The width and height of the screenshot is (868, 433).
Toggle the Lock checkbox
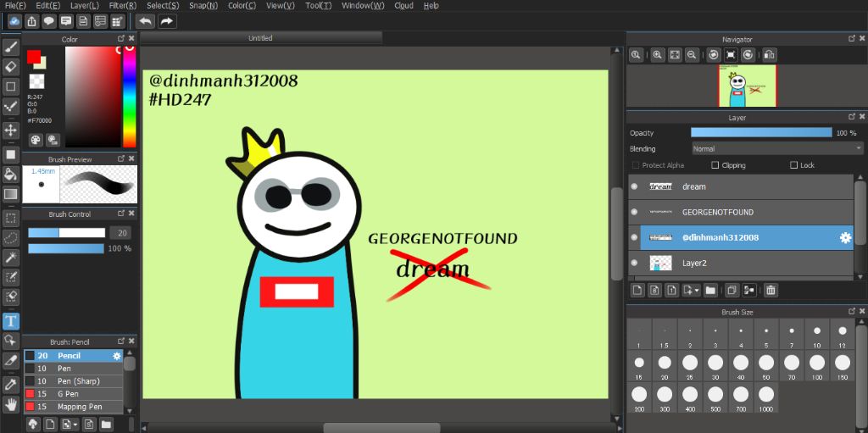[x=793, y=165]
